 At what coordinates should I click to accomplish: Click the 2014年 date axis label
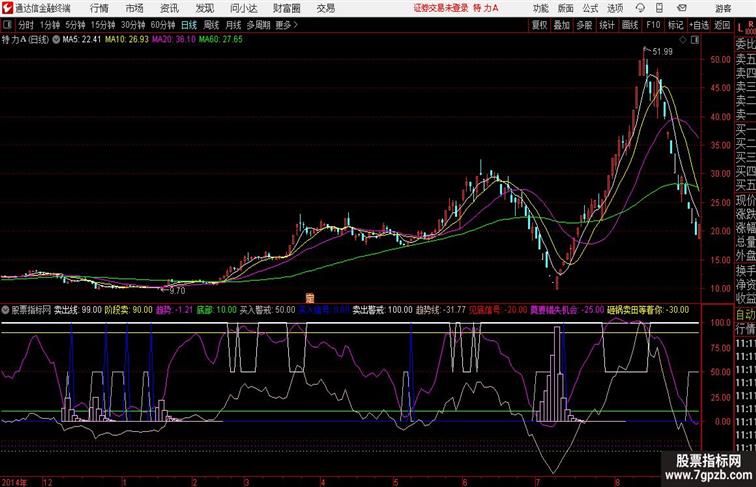point(14,482)
